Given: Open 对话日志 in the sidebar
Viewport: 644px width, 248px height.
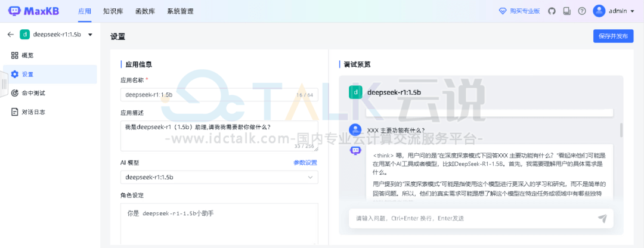Looking at the screenshot, I should point(50,111).
